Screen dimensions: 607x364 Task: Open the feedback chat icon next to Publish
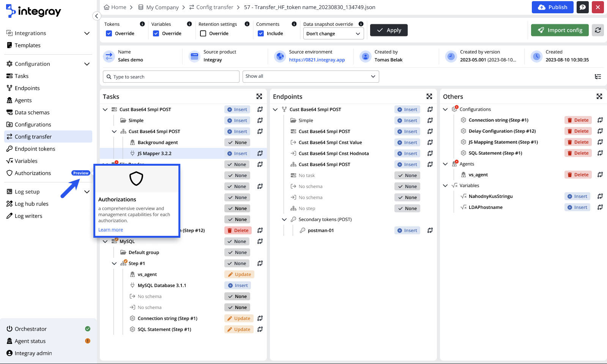pyautogui.click(x=583, y=7)
